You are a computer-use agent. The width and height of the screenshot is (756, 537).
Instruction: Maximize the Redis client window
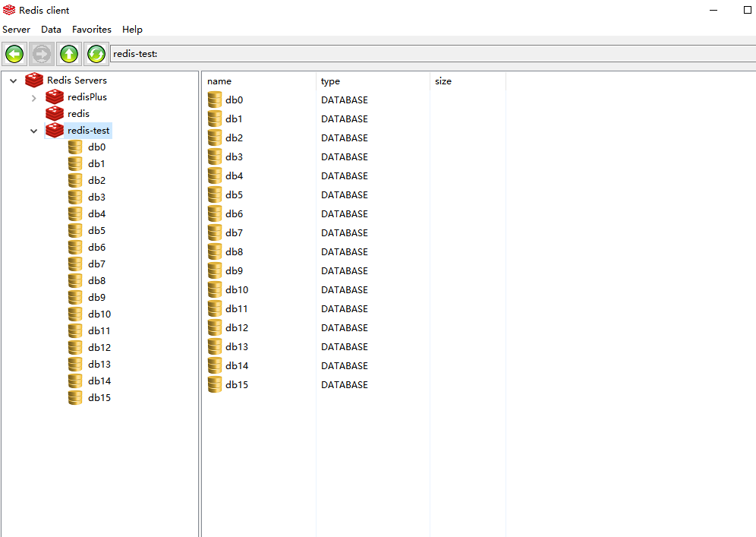748,10
